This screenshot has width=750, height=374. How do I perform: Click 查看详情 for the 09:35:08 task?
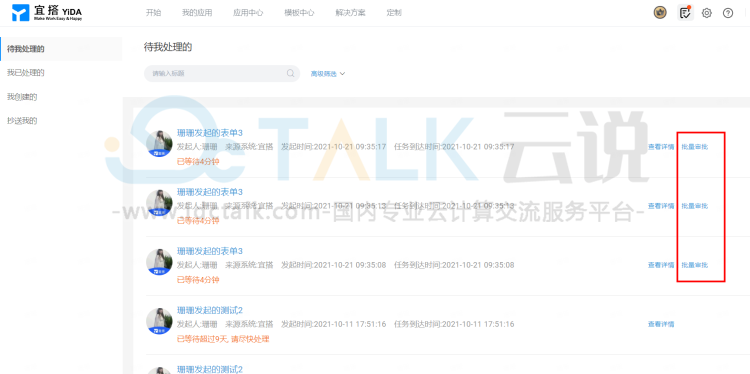(661, 265)
